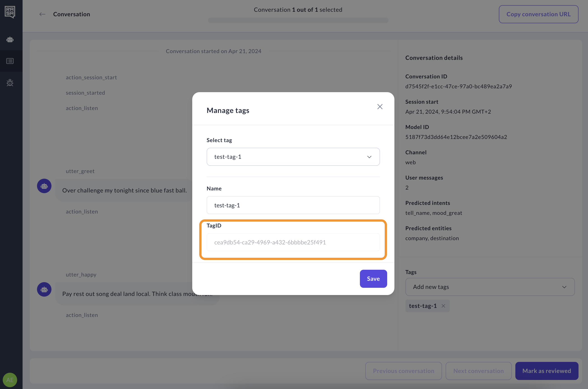This screenshot has width=588, height=389.
Task: Mark the conversation as reviewed
Action: 546,371
